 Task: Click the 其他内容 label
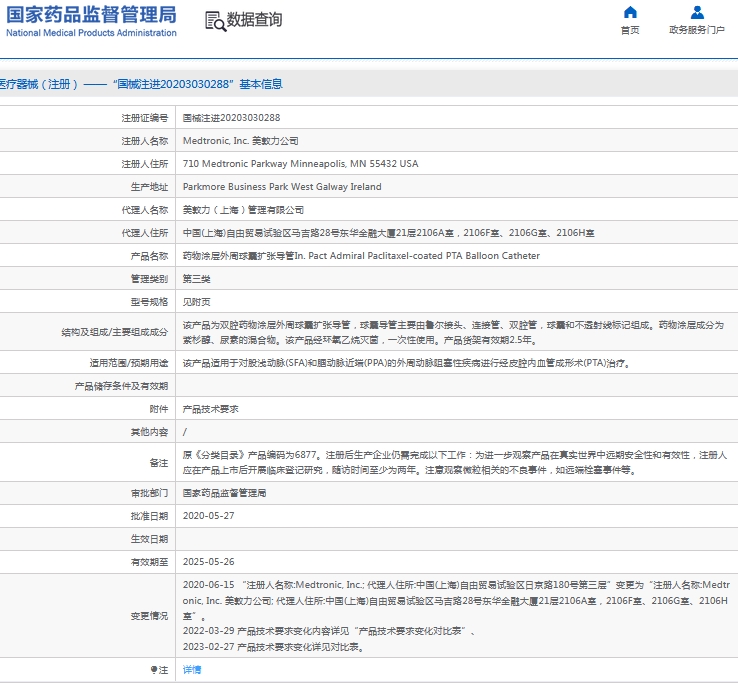coord(149,432)
